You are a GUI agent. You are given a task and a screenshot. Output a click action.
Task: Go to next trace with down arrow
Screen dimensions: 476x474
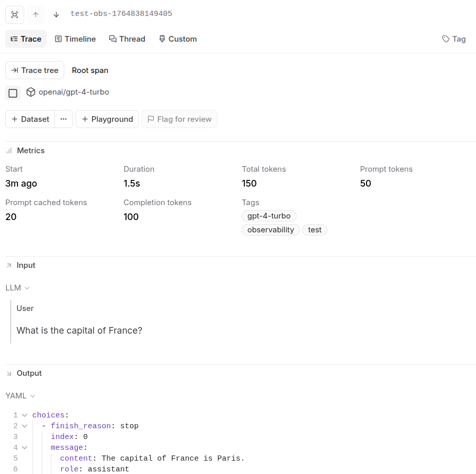tap(57, 14)
